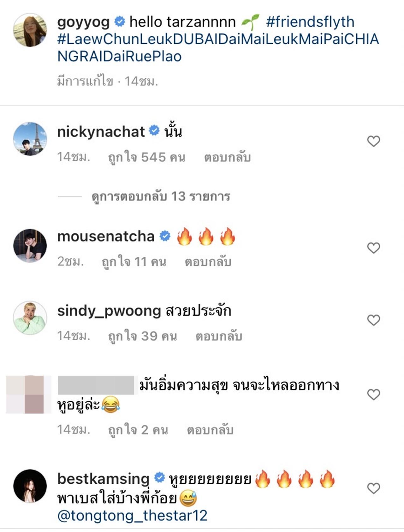The image size is (404, 532).
Task: Tap bestkamsing's profile picture
Action: pos(30,486)
